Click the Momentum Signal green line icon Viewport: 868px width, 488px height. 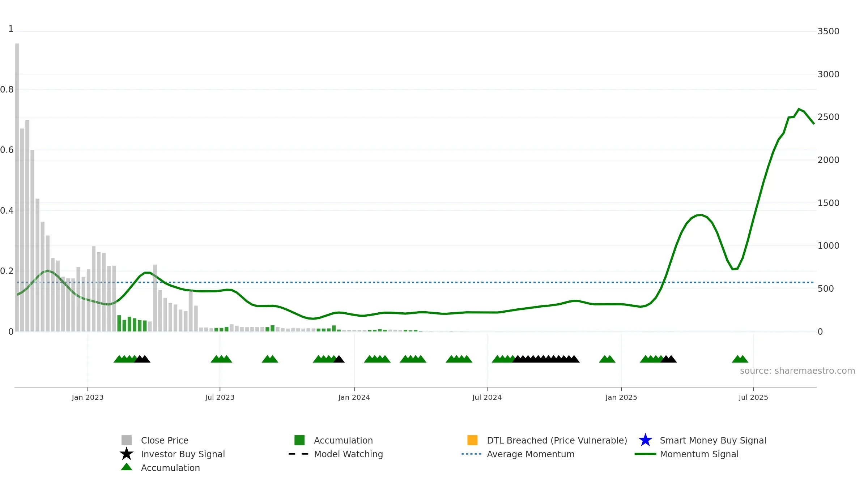(x=645, y=454)
